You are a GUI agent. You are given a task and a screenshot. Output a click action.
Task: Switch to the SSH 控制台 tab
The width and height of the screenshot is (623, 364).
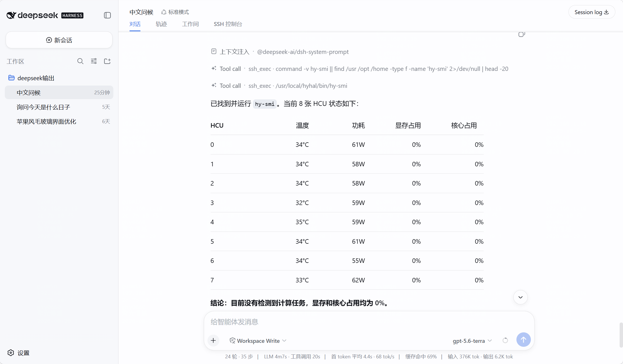coord(228,24)
